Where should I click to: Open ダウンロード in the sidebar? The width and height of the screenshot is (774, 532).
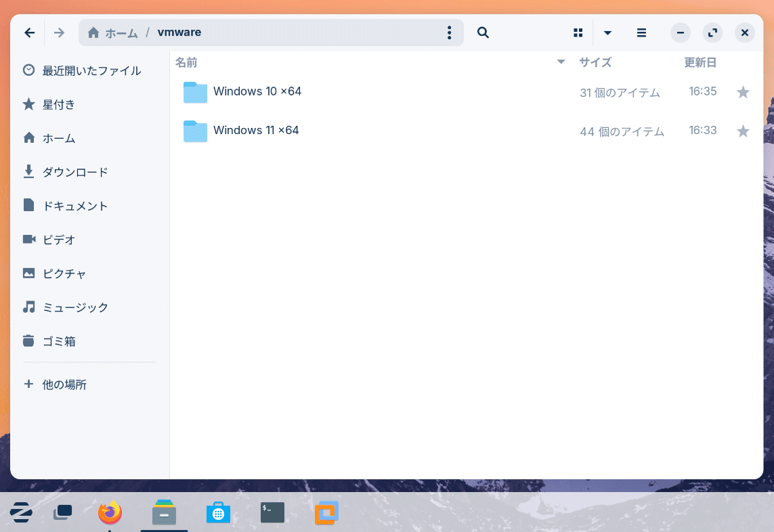tap(89, 172)
